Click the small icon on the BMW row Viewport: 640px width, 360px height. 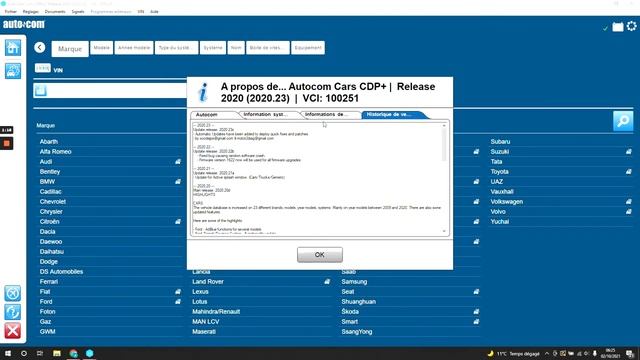pos(178,182)
